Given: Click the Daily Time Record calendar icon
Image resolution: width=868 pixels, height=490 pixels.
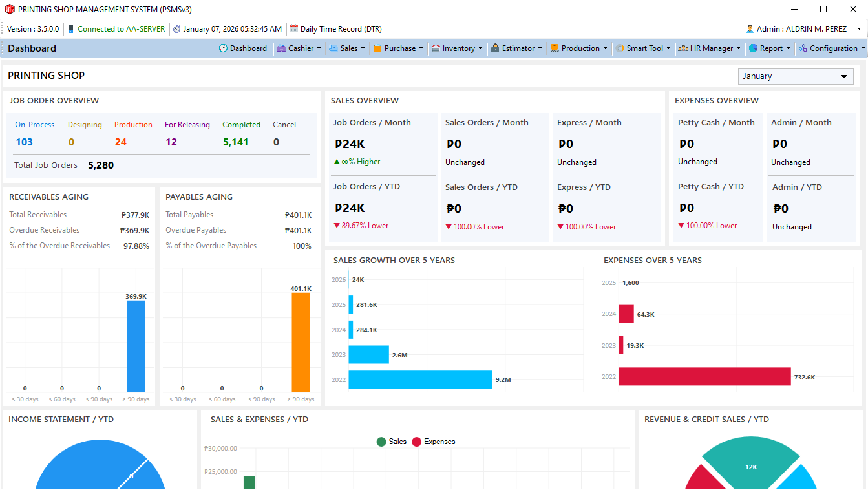Looking at the screenshot, I should tap(293, 29).
